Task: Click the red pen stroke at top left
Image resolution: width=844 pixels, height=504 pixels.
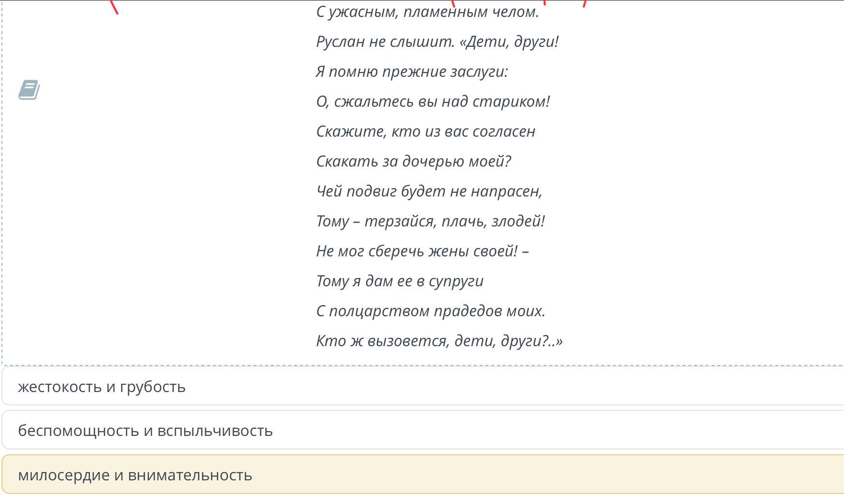Action: click(114, 7)
